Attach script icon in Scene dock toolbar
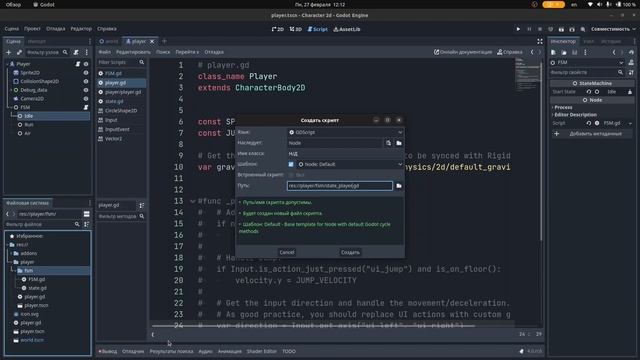 point(76,52)
